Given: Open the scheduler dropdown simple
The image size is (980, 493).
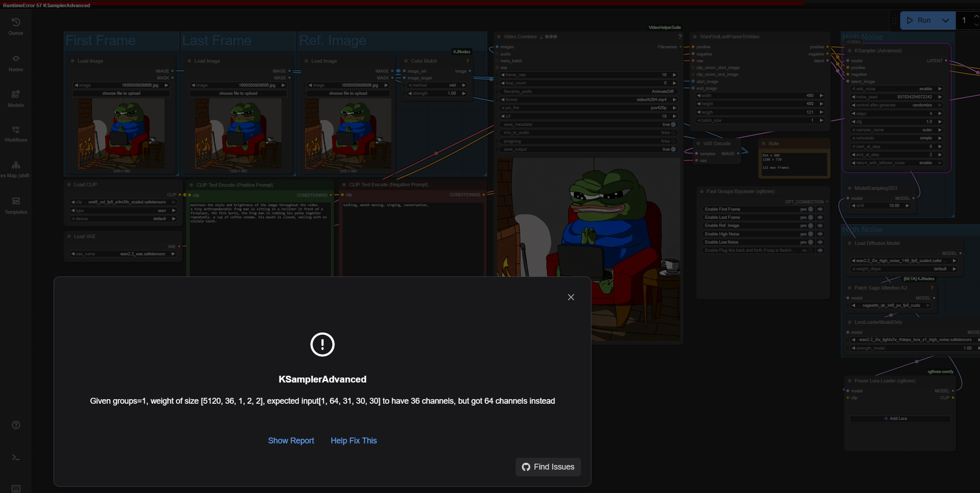Looking at the screenshot, I should click(896, 138).
